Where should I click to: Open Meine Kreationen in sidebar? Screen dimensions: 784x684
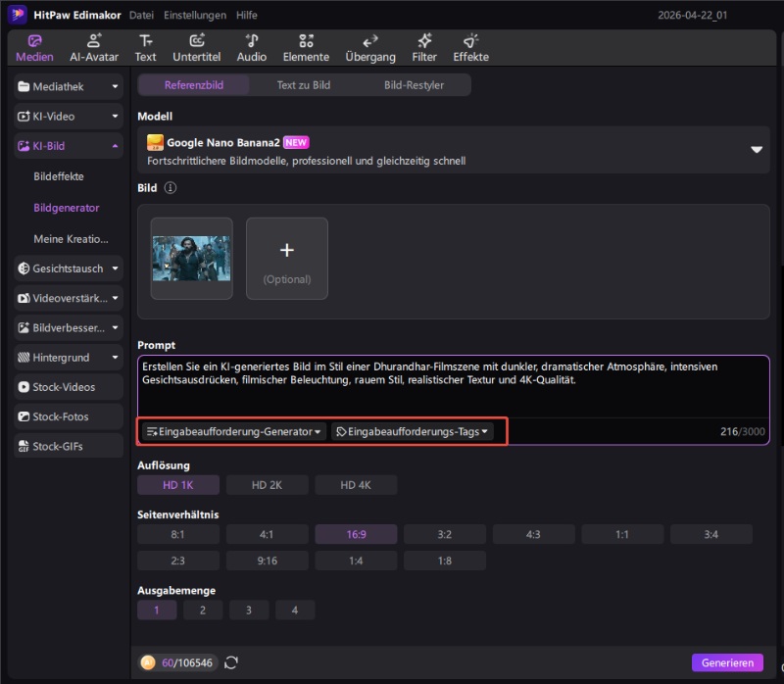point(71,239)
